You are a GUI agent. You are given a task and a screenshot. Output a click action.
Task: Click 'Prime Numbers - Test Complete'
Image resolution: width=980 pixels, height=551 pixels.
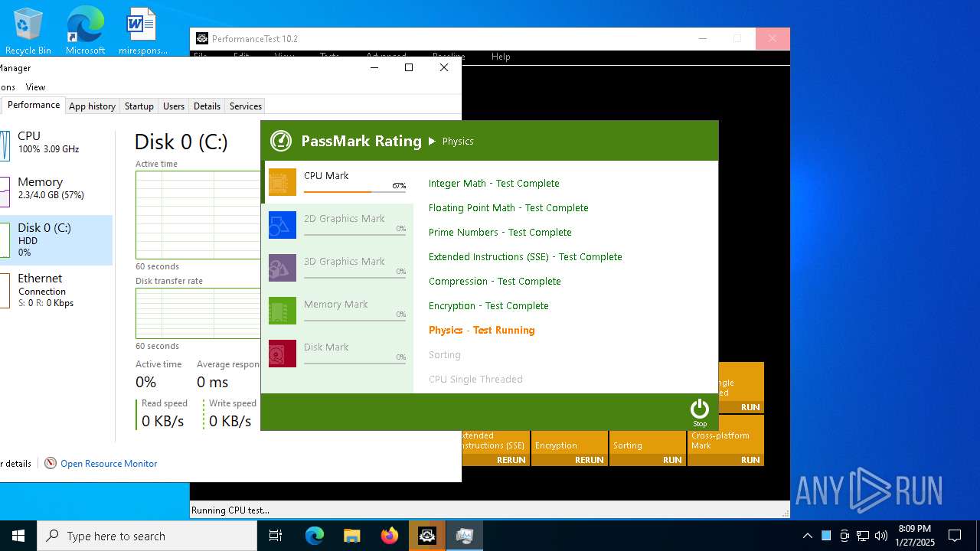500,232
